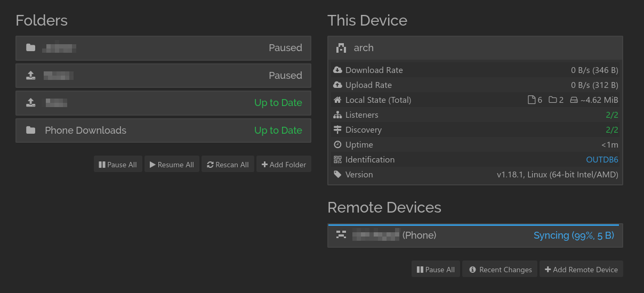Add a remote device
Image resolution: width=644 pixels, height=293 pixels.
(x=581, y=270)
